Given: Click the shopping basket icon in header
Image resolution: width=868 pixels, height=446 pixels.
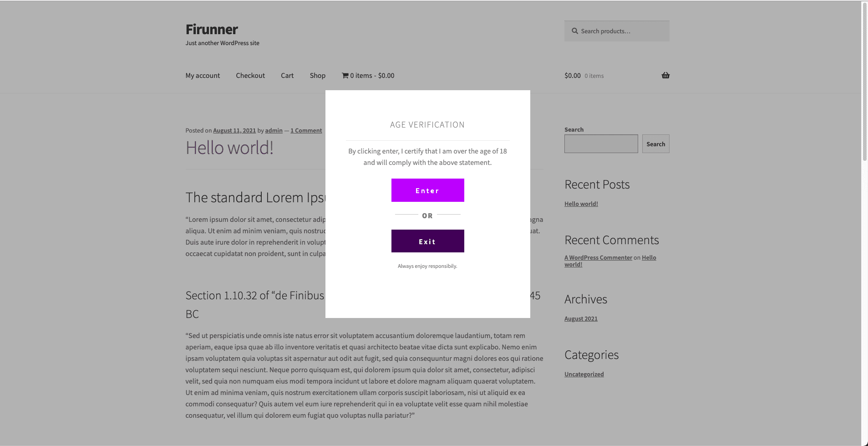Looking at the screenshot, I should pos(665,75).
